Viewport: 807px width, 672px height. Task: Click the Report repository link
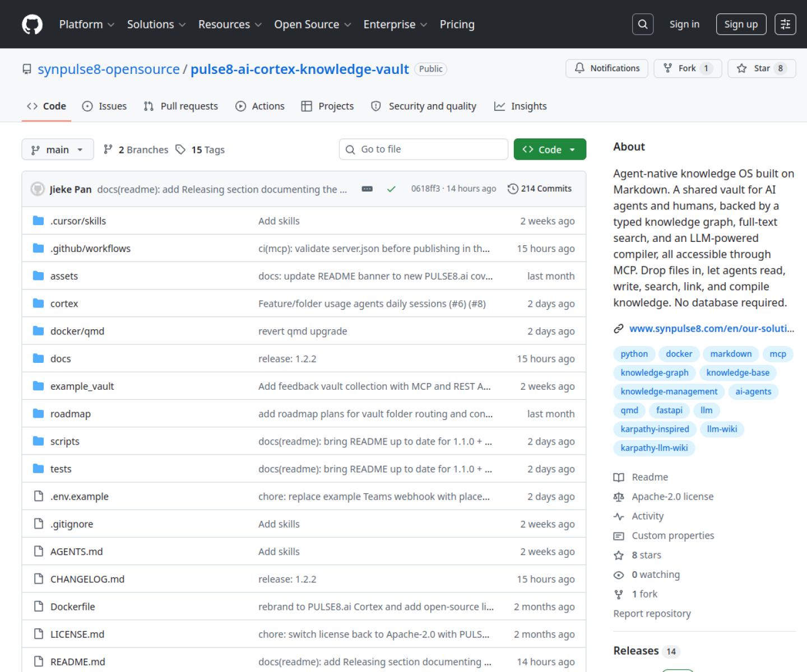tap(652, 614)
